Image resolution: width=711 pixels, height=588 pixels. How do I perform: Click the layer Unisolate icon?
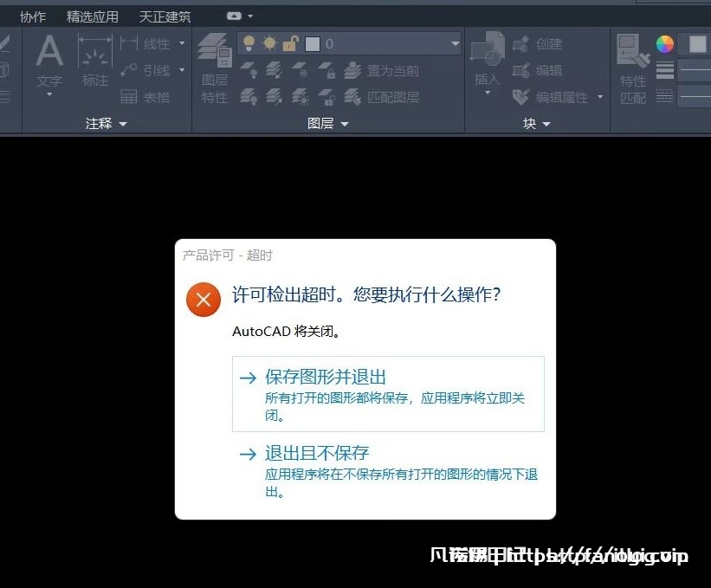click(274, 97)
